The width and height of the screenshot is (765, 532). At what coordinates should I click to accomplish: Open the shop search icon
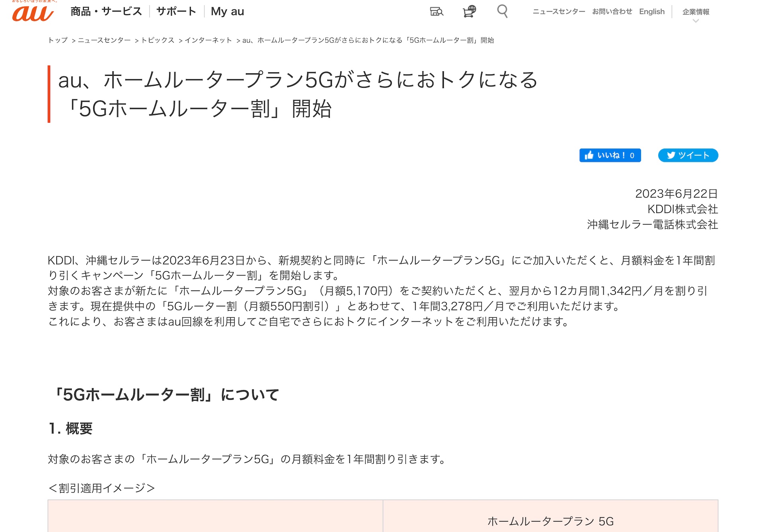437,12
